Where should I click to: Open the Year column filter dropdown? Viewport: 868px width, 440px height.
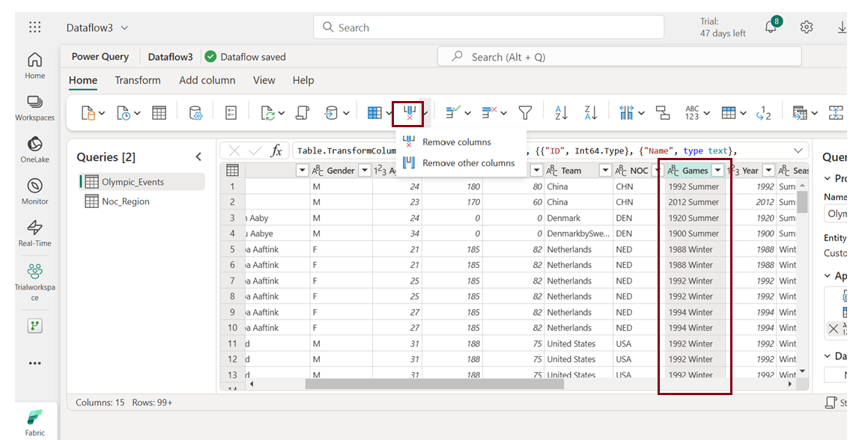(x=769, y=171)
